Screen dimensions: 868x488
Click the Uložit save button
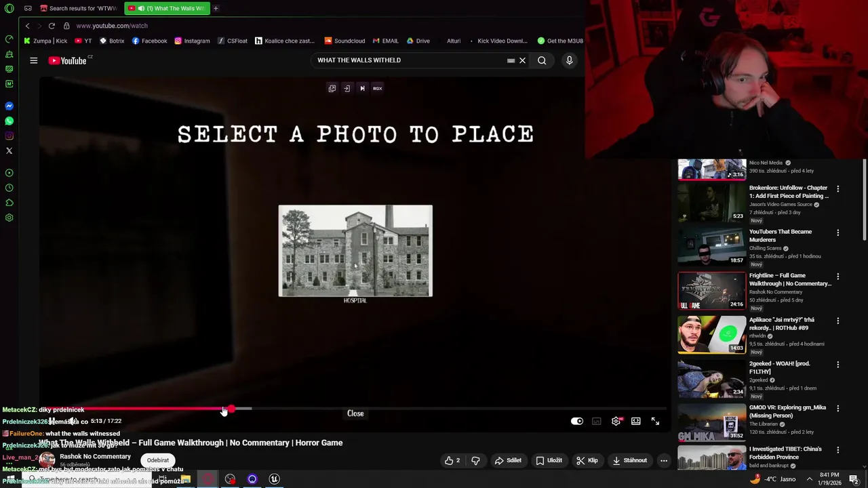549,460
